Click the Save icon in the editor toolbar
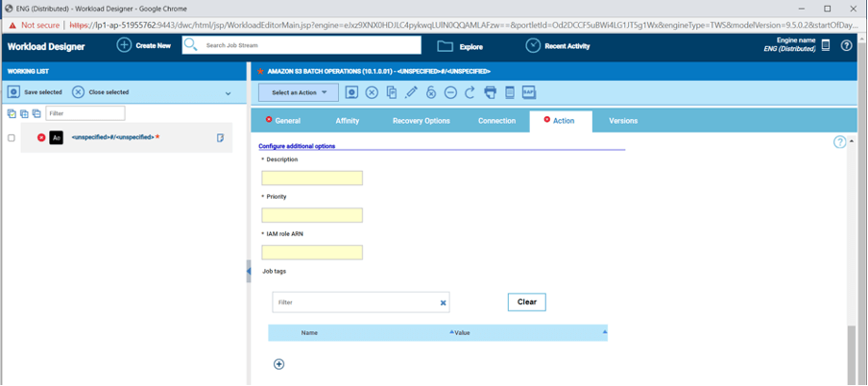Screen dimensions: 868x386 [x=351, y=92]
